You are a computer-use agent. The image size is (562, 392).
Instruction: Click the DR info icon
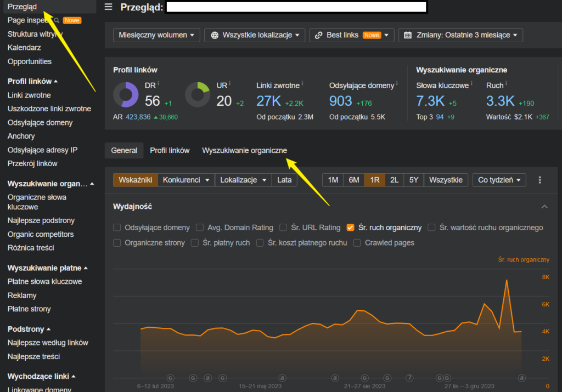(x=158, y=83)
